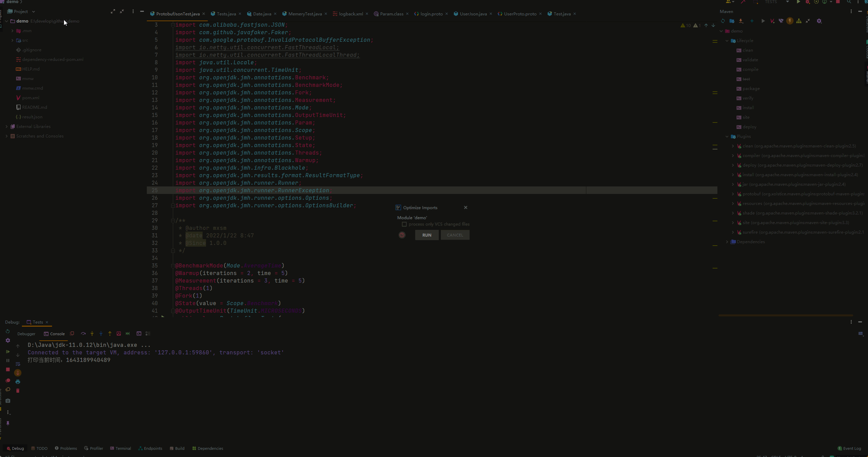
Task: Open pom.xml in the Project tree
Action: [x=30, y=98]
